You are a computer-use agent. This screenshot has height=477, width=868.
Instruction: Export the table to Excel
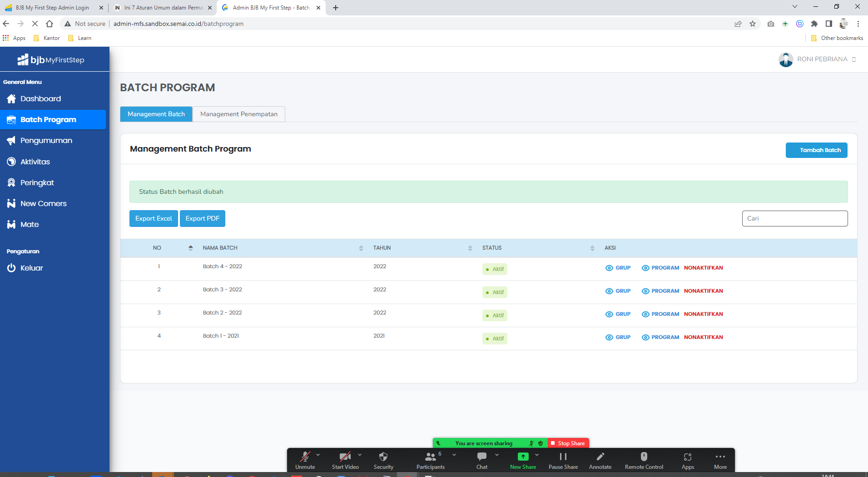click(x=154, y=218)
